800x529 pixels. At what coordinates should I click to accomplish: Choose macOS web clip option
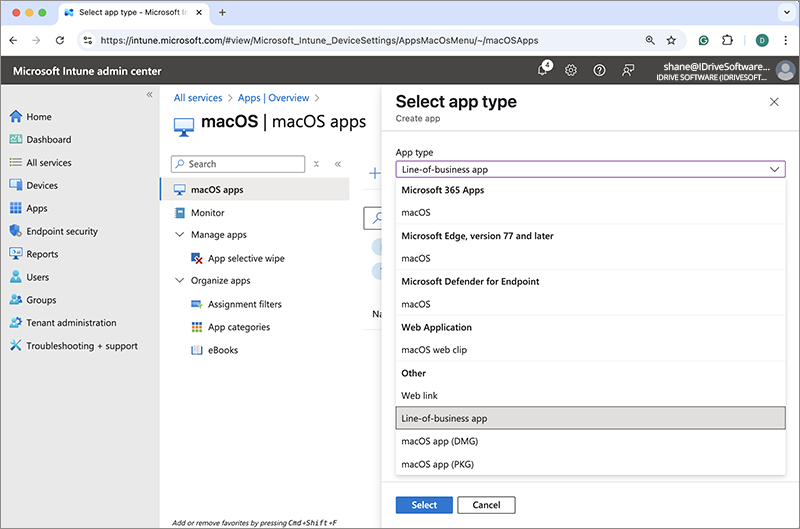coord(434,350)
